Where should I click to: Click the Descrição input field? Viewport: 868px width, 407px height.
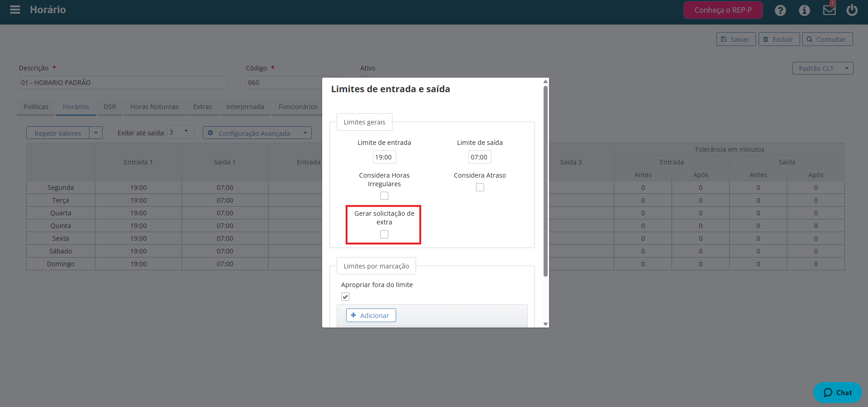coord(123,82)
